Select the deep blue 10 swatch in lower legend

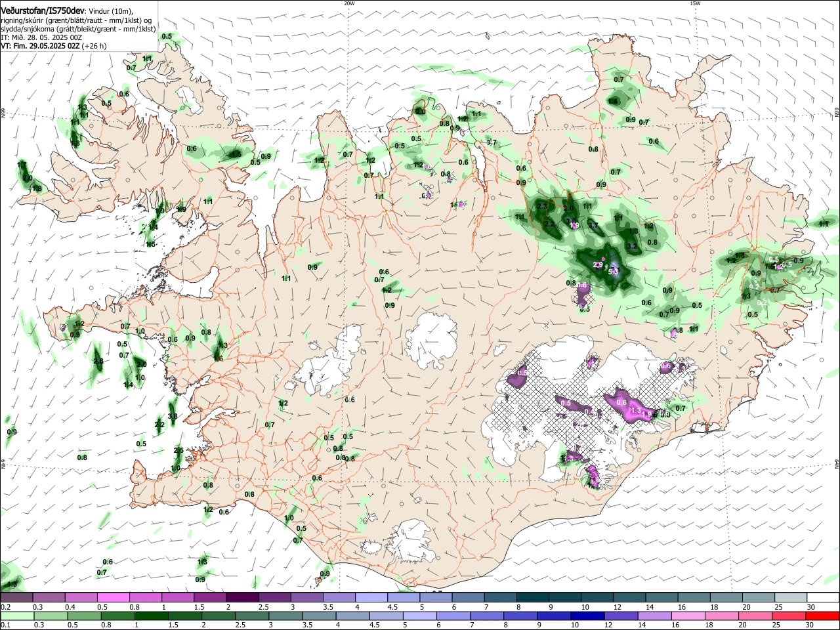click(587, 616)
